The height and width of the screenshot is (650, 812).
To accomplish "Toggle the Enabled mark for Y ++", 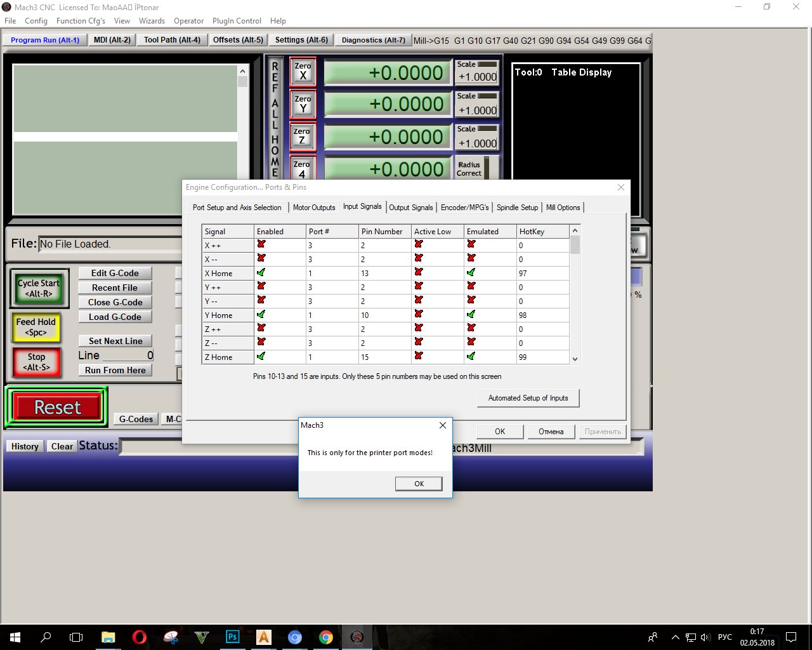I will (261, 286).
